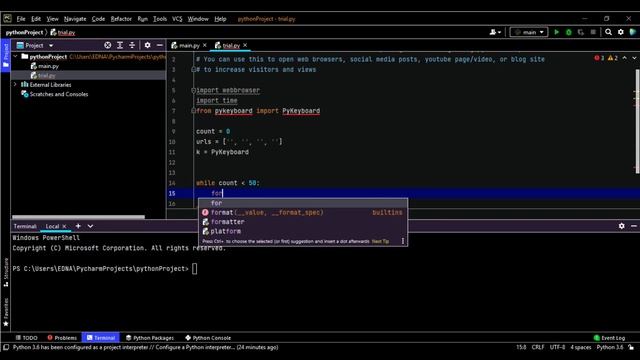Add a new terminal session
Screen dimensions: 640x360
coord(78,226)
